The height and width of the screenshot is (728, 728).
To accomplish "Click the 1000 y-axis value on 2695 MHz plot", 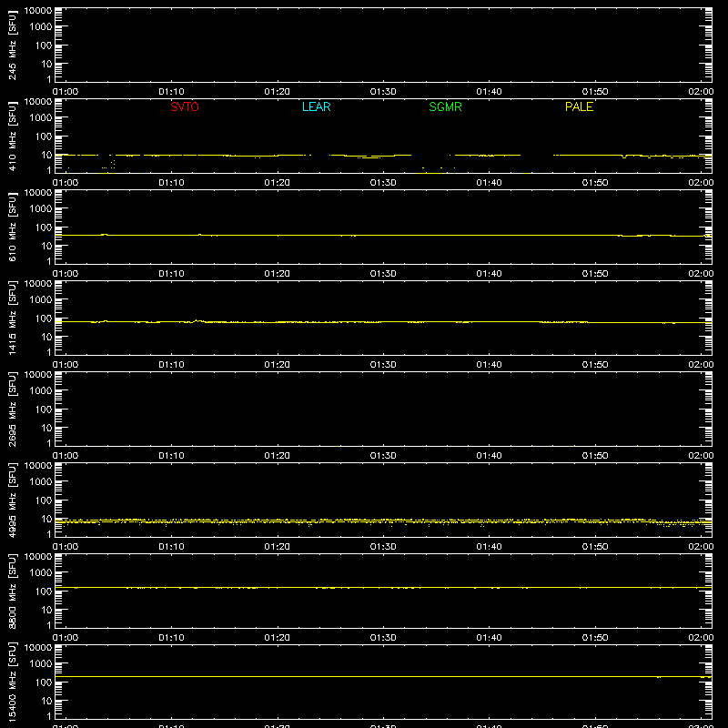I will (41, 391).
